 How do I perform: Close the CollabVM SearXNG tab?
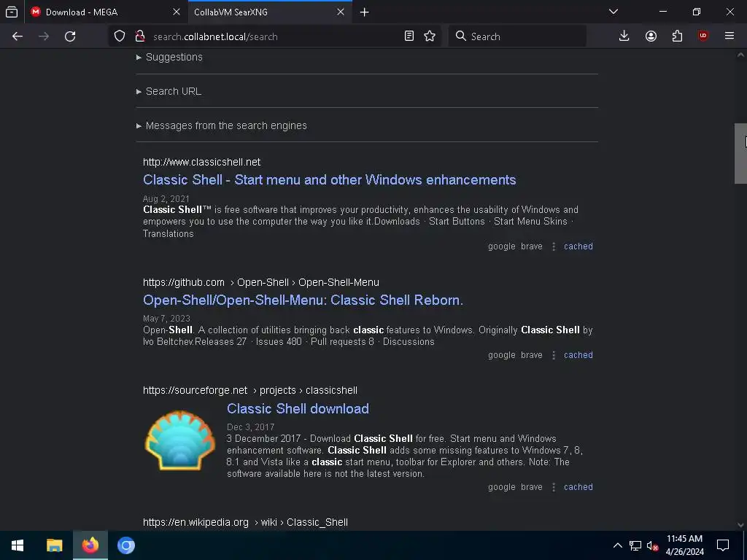[341, 12]
